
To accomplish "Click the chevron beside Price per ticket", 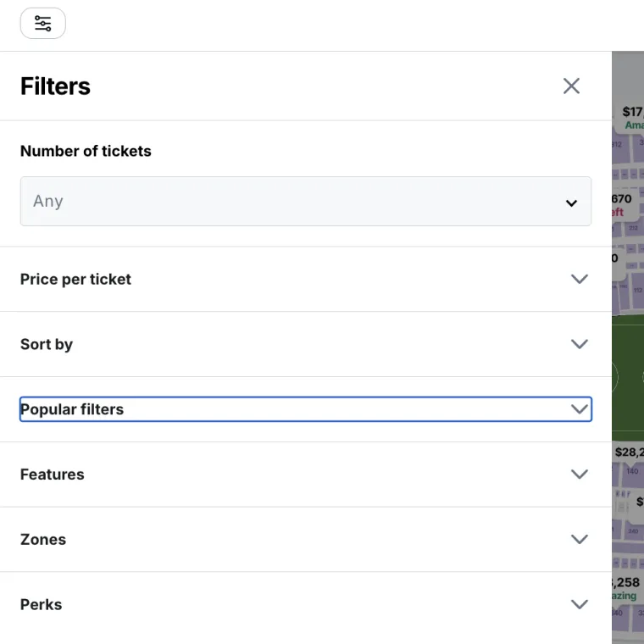I will [580, 279].
